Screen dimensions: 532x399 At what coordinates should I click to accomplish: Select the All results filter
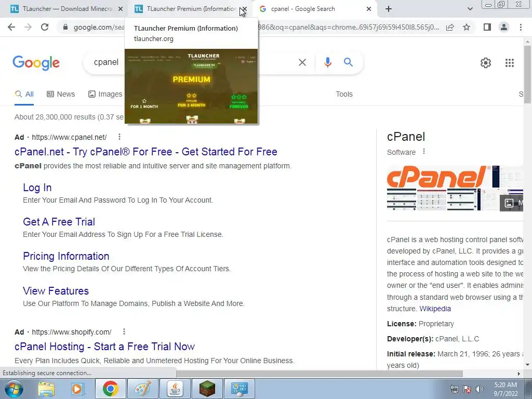[x=24, y=94]
